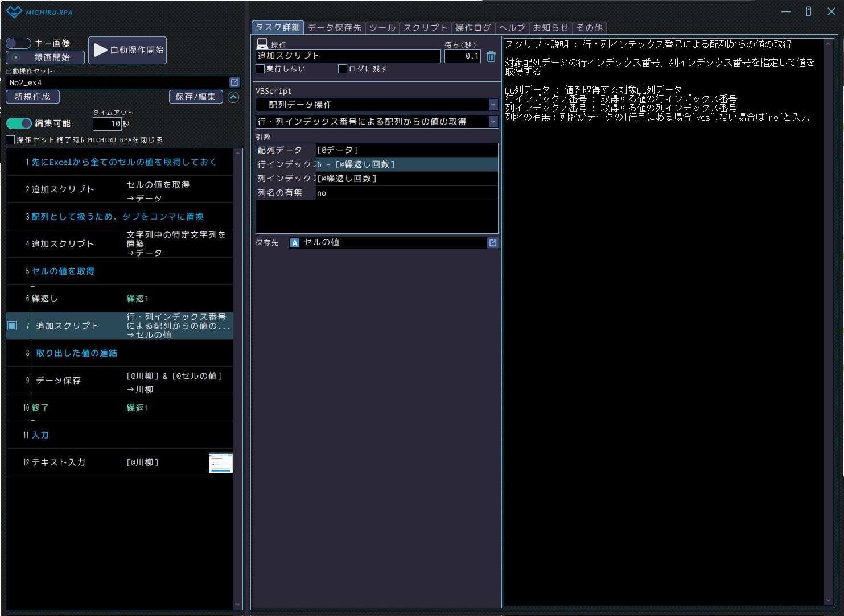Screen dimensions: 844x616
Task: Click the window pin icon in title bar
Action: (808, 11)
